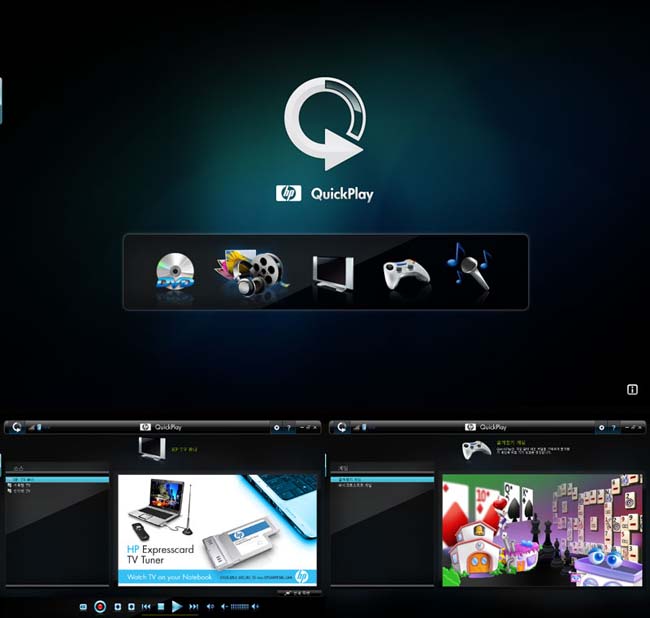The width and height of the screenshot is (650, 618).
Task: Click the signal strength icon in the games window title bar
Action: [x=357, y=427]
